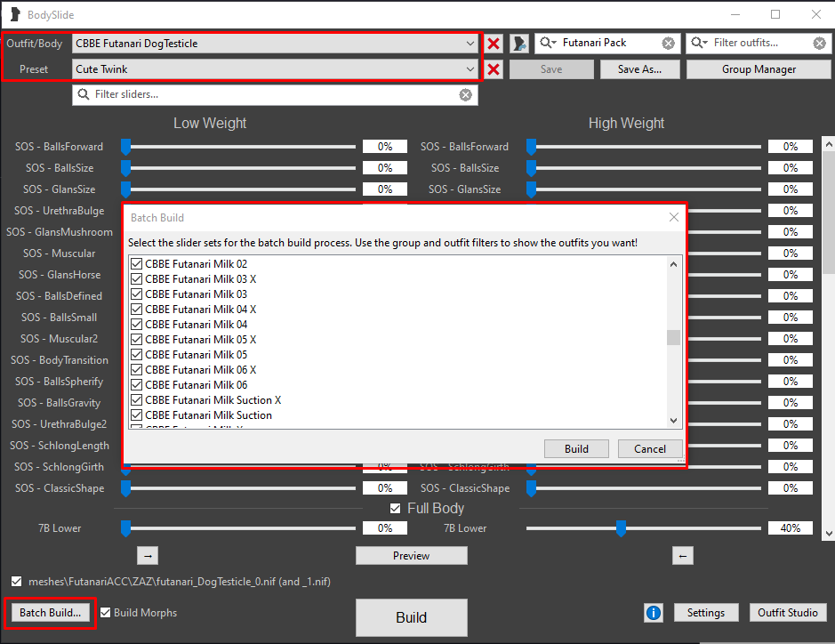This screenshot has width=835, height=644.
Task: Click the high weight 7B Lower 40% value box
Action: [791, 527]
